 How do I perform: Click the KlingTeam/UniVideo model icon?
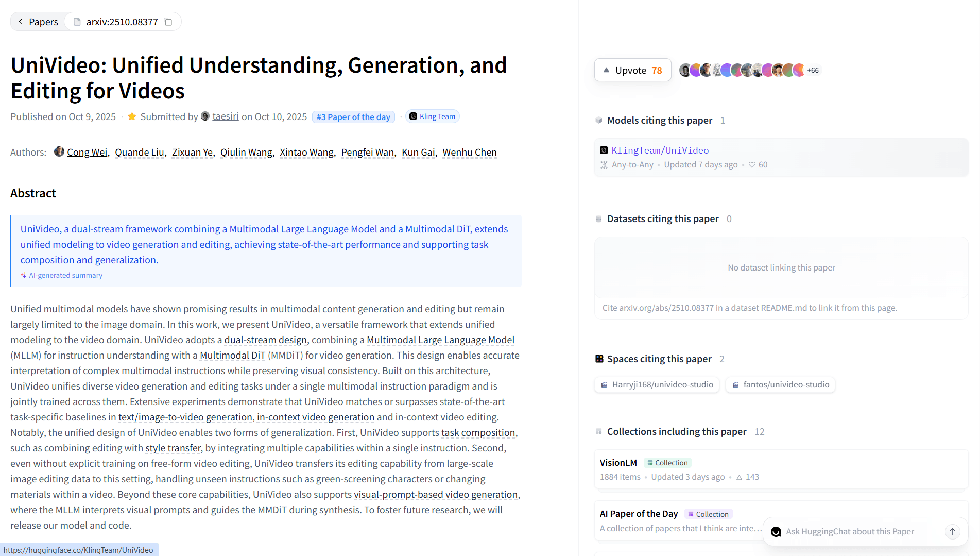(604, 150)
